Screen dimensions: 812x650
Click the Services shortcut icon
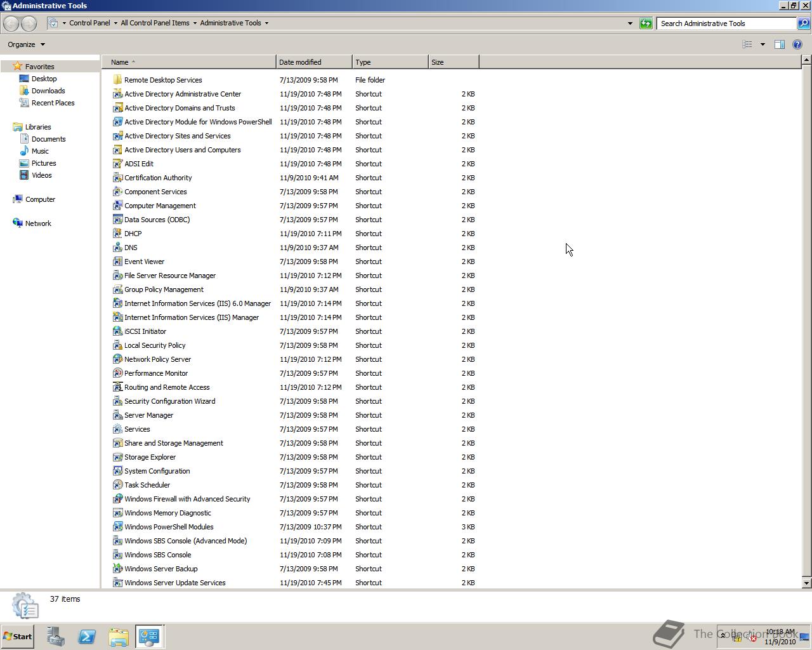117,429
